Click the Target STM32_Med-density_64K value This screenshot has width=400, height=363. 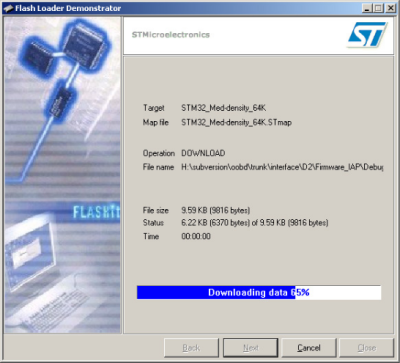coord(223,108)
